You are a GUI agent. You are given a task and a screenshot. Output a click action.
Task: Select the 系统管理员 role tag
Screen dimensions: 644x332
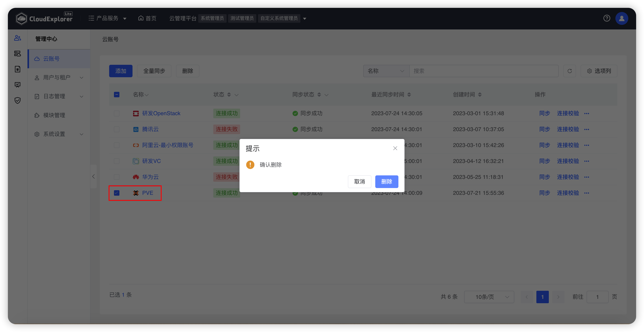[x=212, y=19]
